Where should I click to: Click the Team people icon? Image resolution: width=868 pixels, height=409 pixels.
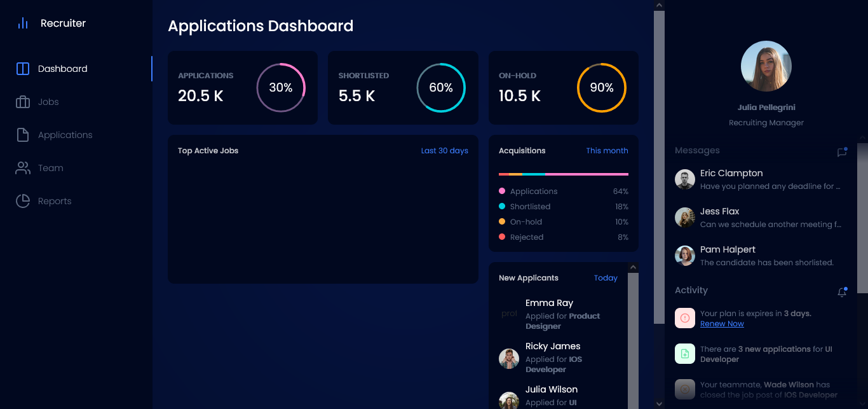click(x=23, y=168)
